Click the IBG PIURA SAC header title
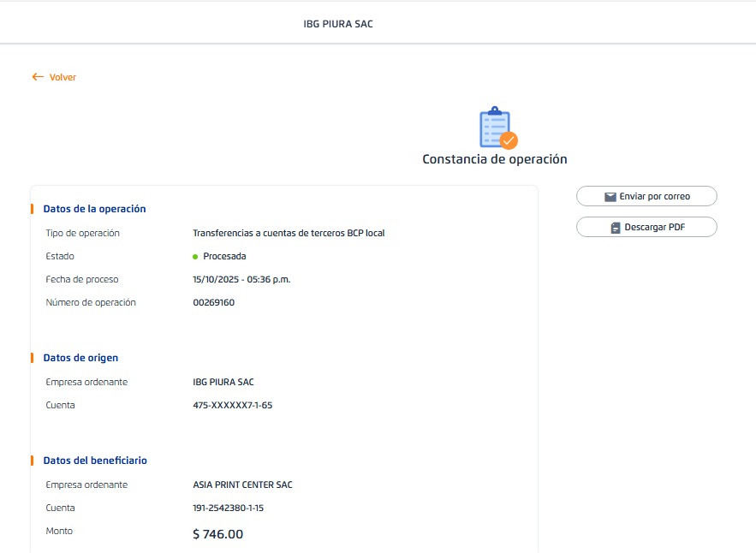This screenshot has width=756, height=553. pos(338,24)
